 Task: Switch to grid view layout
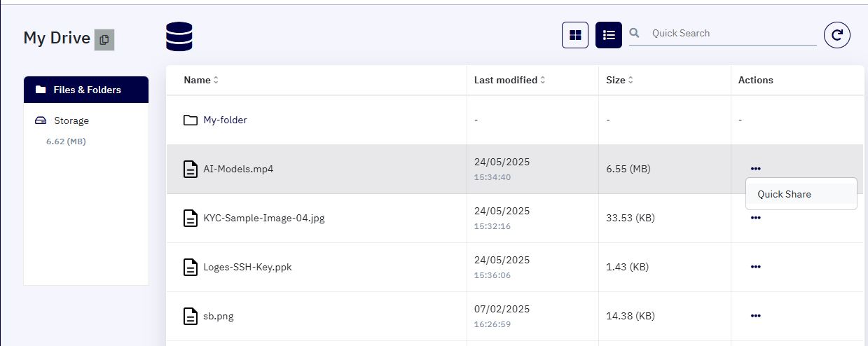tap(575, 35)
